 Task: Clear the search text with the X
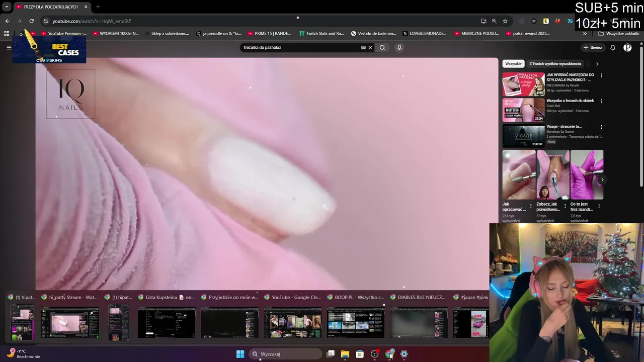click(x=370, y=48)
